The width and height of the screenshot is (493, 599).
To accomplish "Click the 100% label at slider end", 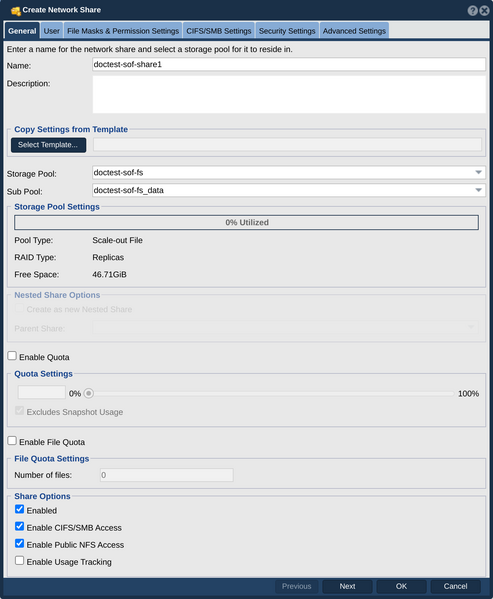I will point(468,393).
